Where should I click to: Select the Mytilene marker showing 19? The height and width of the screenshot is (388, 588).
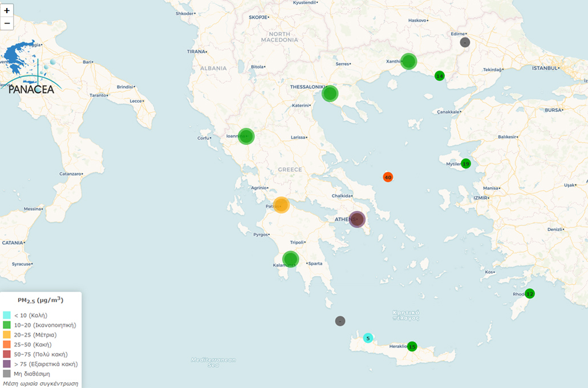pyautogui.click(x=465, y=164)
